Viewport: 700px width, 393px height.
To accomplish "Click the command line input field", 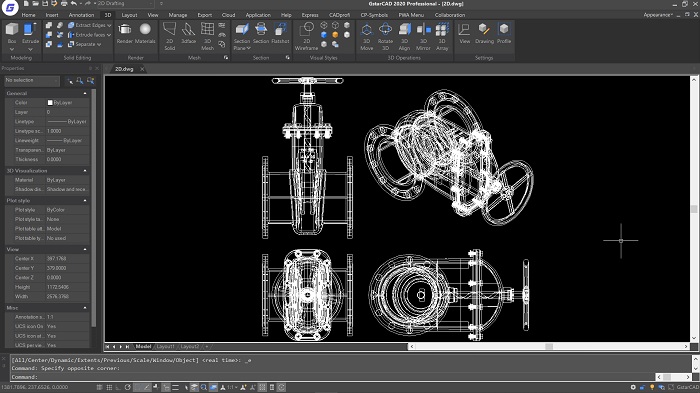I will click(333, 377).
